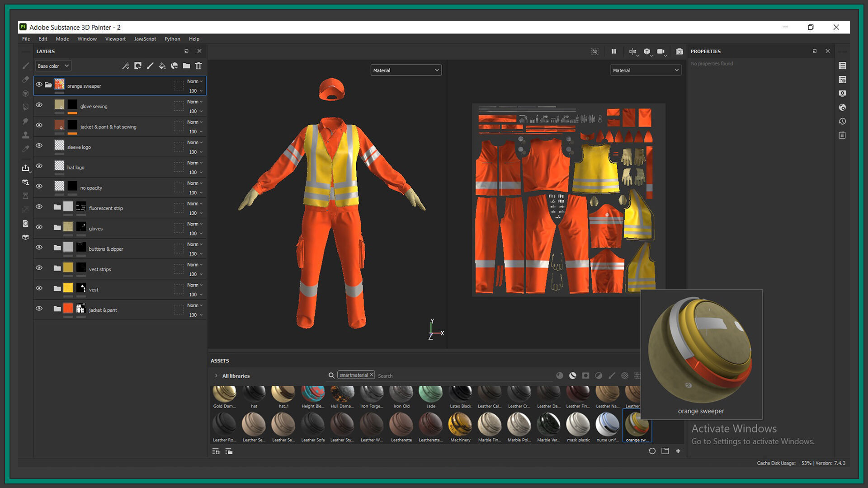The width and height of the screenshot is (868, 488).
Task: Click add effect wand icon in Layers
Action: pyautogui.click(x=126, y=66)
